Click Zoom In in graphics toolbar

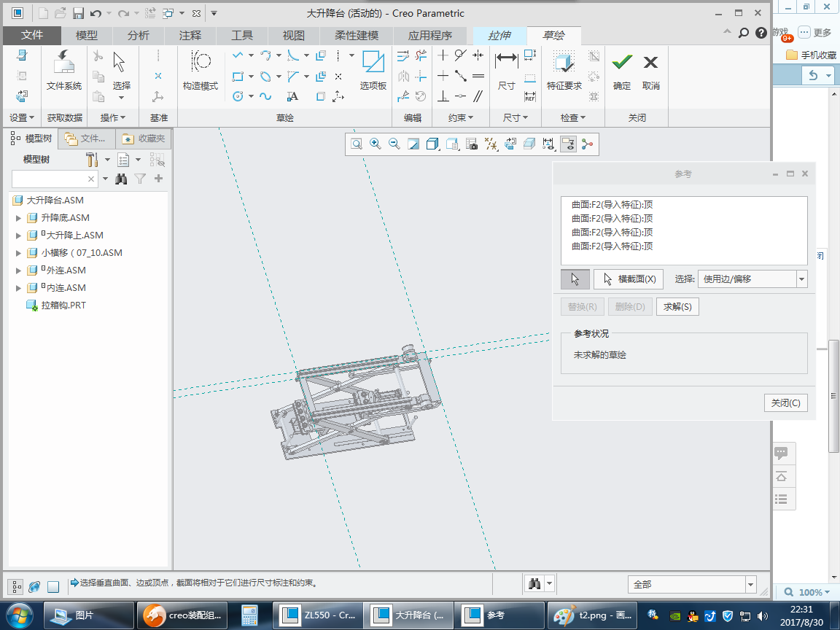[375, 144]
